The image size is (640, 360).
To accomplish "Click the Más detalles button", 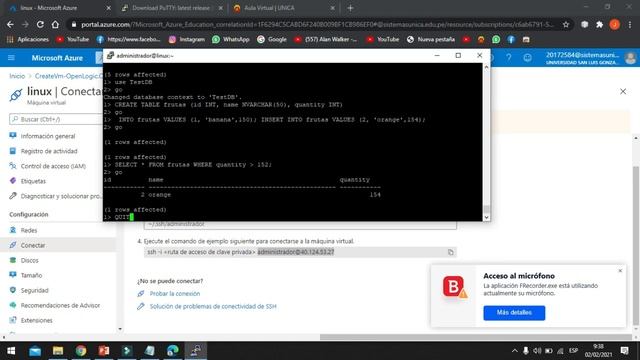I will 514,313.
